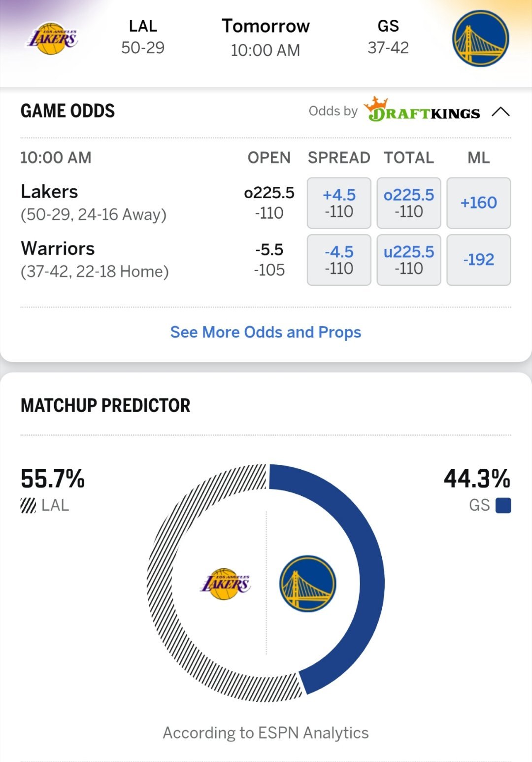Select the Lakers +4.5 spread bet
This screenshot has height=762, width=532.
(339, 203)
